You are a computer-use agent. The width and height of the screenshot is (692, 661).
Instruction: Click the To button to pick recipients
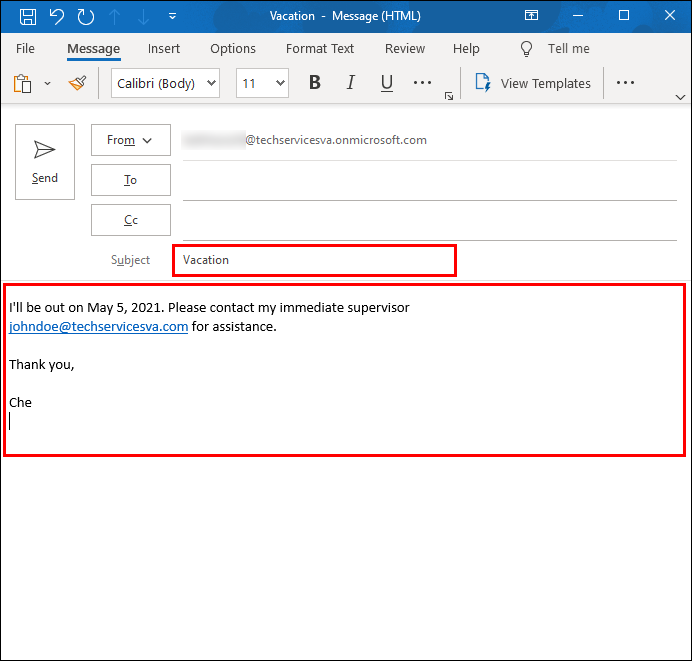pos(131,180)
